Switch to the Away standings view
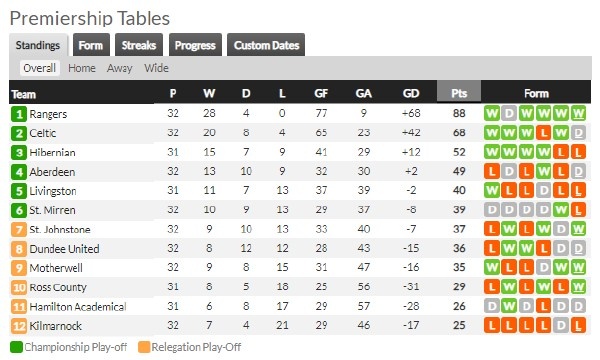 (119, 68)
